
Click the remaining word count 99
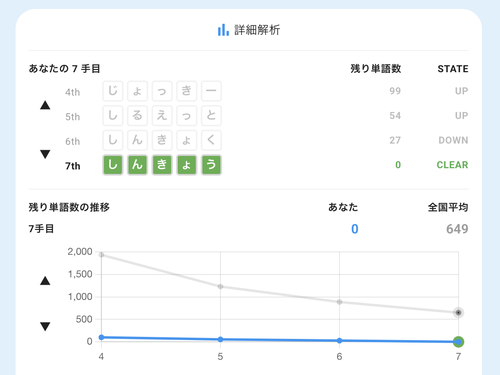[395, 91]
